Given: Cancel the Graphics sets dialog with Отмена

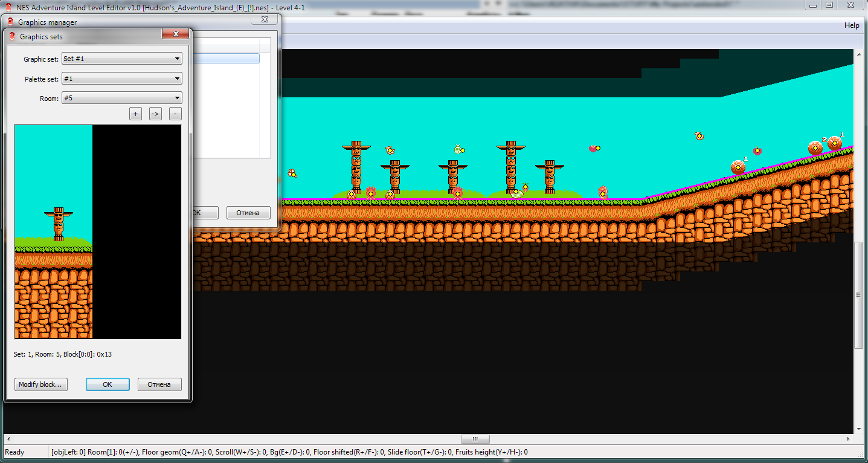Looking at the screenshot, I should (159, 384).
